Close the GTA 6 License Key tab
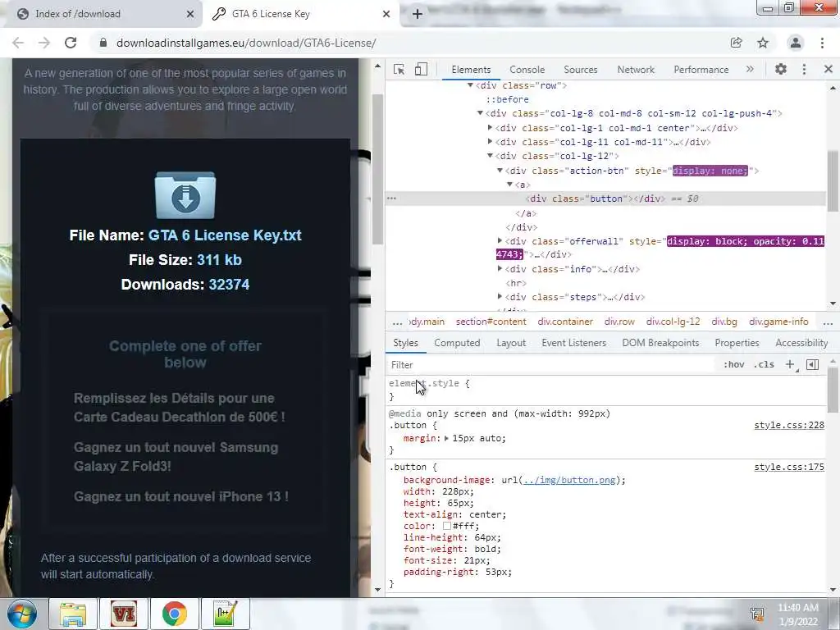The image size is (840, 630). (x=386, y=14)
